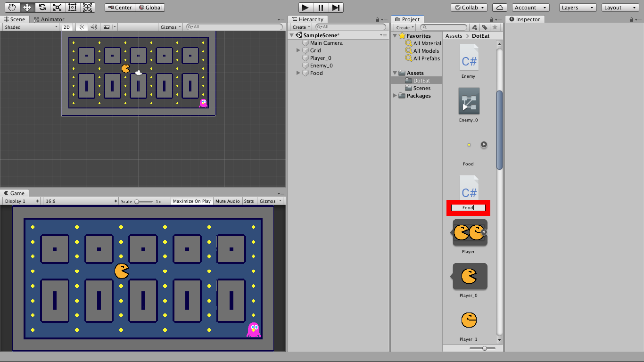Collapse Assets folder tree
The height and width of the screenshot is (362, 644).
[x=395, y=73]
